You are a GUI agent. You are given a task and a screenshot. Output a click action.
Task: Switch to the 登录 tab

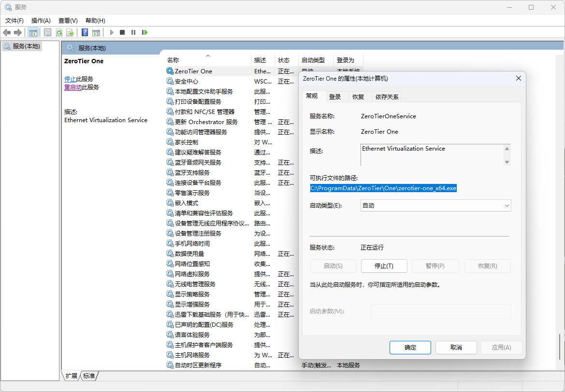tap(335, 97)
